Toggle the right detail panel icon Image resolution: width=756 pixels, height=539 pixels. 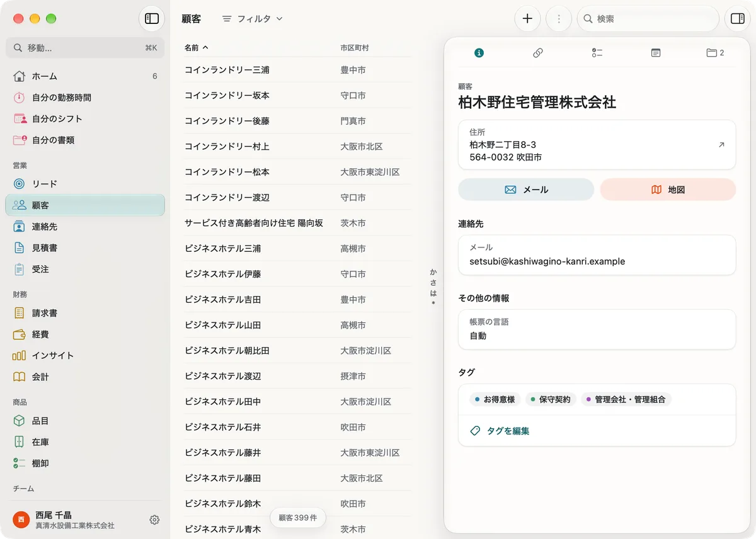pyautogui.click(x=737, y=19)
